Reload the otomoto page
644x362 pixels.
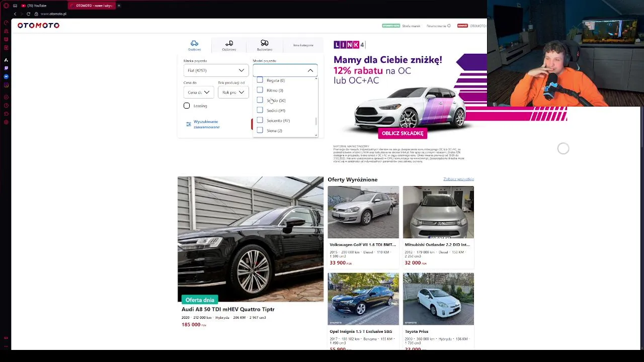29,14
